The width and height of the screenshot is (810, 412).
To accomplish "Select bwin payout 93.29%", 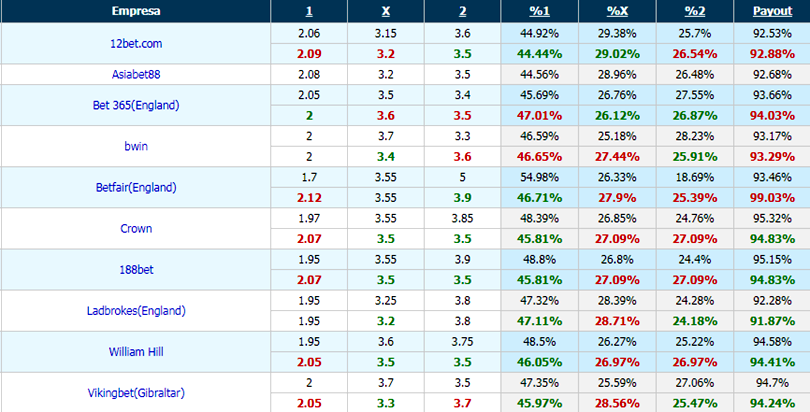I will click(772, 156).
